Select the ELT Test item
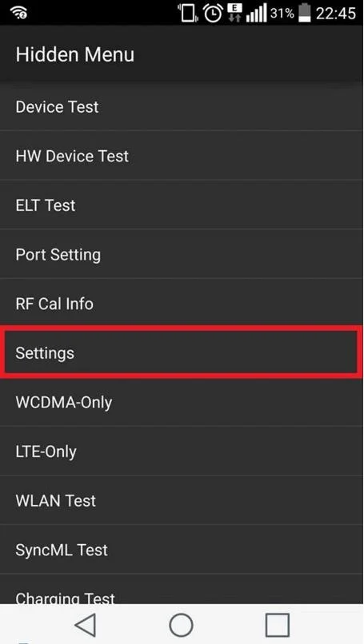 tap(182, 205)
